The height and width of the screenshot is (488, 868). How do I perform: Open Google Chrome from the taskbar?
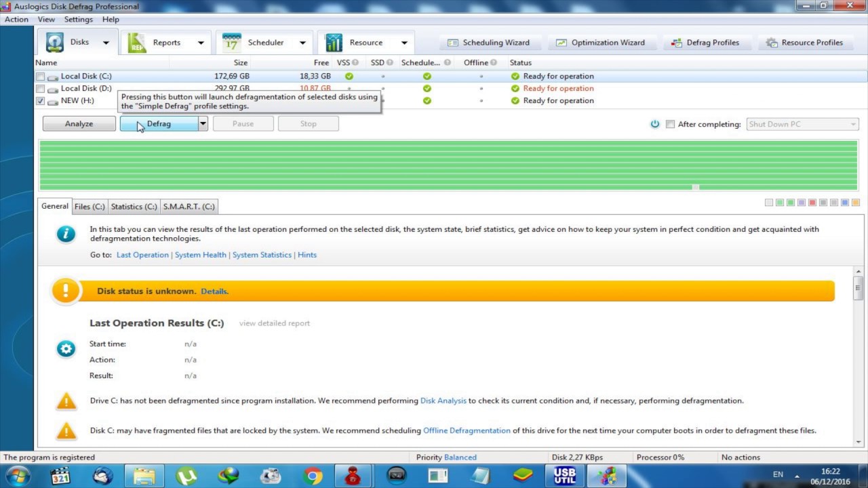pyautogui.click(x=313, y=476)
